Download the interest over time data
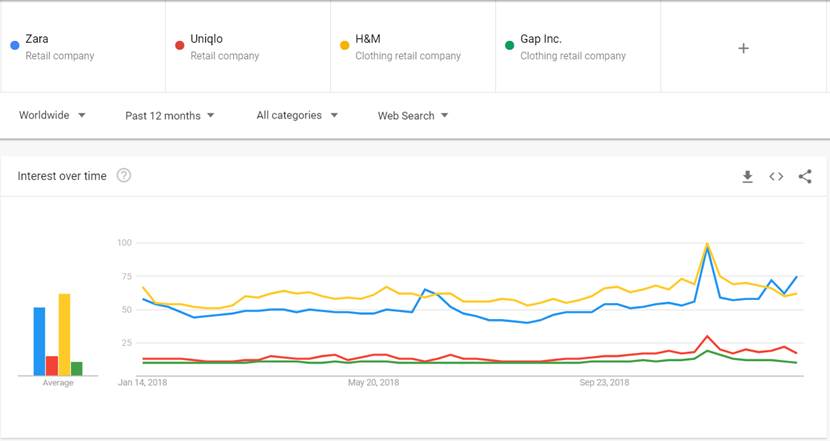 (747, 177)
